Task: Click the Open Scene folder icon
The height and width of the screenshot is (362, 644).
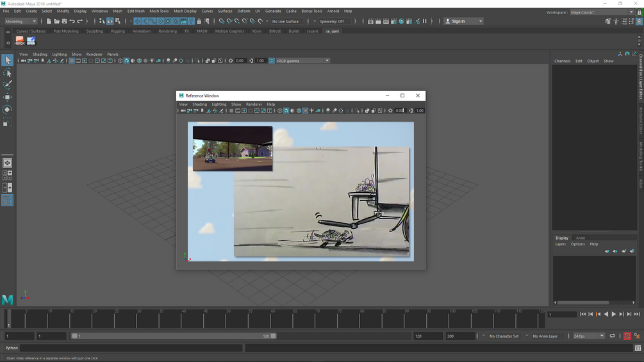Action: [x=56, y=21]
